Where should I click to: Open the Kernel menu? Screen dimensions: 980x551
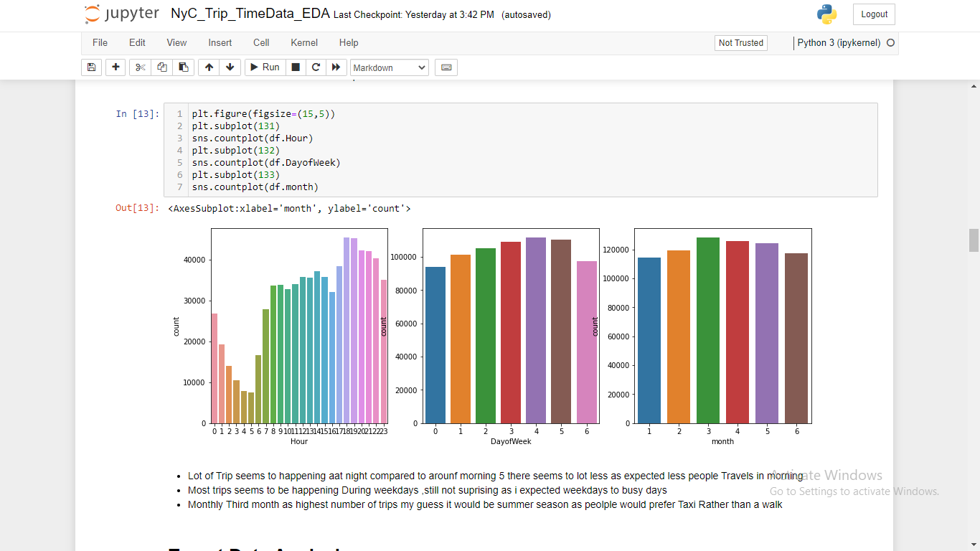pos(303,42)
